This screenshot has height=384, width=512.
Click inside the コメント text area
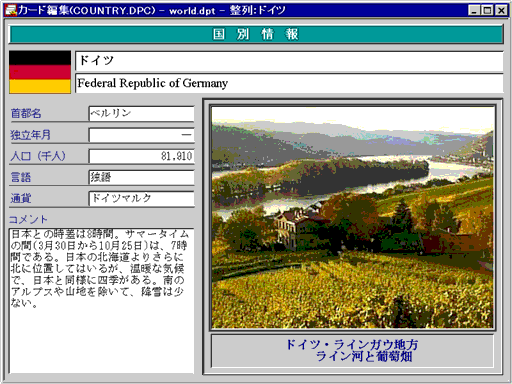click(x=101, y=301)
